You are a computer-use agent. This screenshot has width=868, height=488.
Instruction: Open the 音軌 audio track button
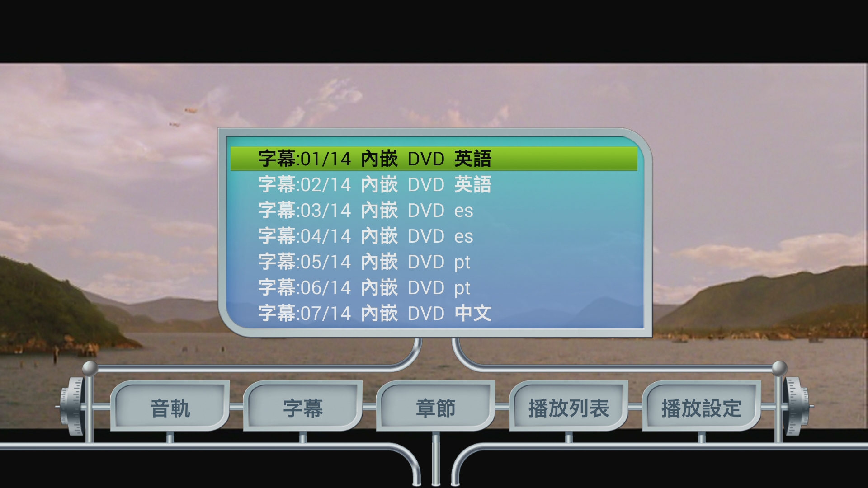[170, 406]
